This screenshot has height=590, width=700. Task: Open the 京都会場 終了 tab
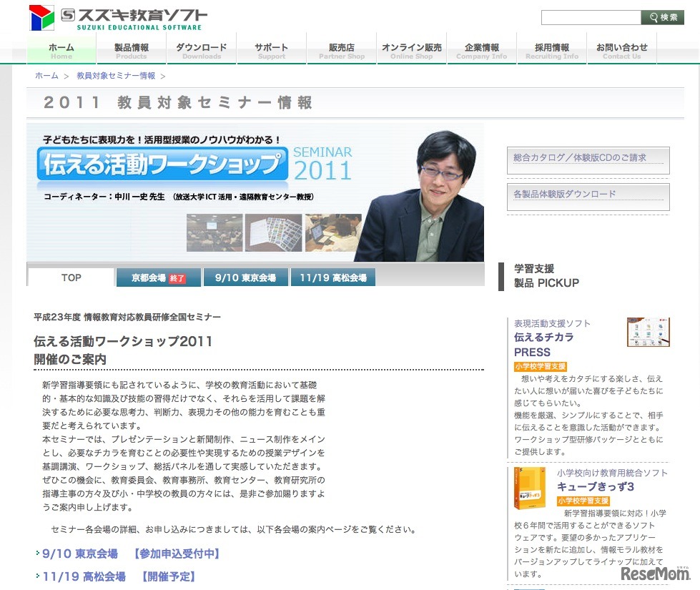(157, 277)
